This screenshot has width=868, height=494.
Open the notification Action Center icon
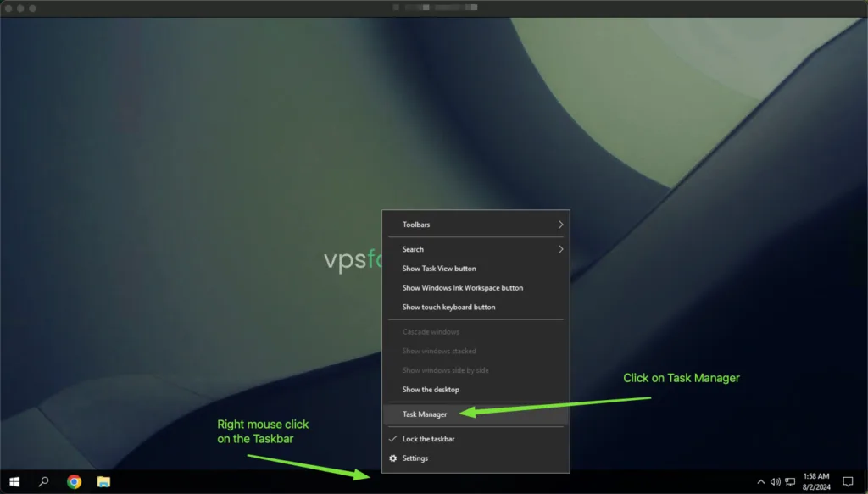[847, 481]
